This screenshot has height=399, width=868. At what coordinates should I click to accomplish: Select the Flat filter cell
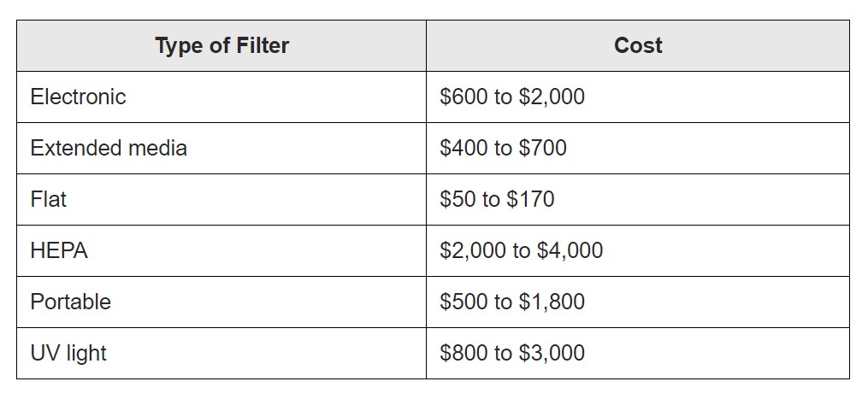click(x=221, y=200)
